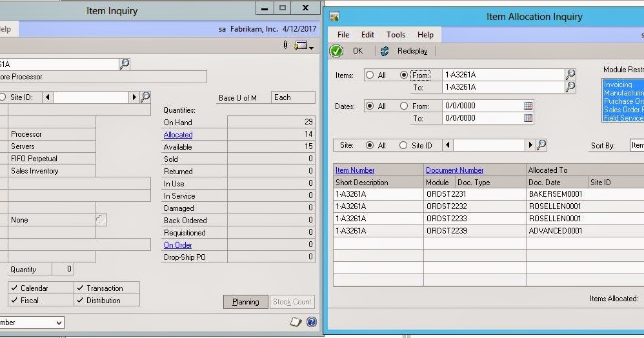Click the Stock Count button
This screenshot has width=644, height=338.
[x=292, y=302]
